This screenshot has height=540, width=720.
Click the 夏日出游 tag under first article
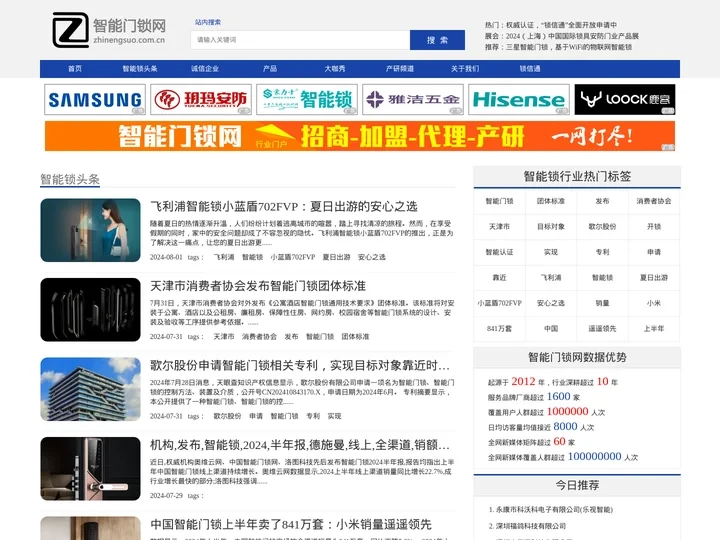coord(337,257)
